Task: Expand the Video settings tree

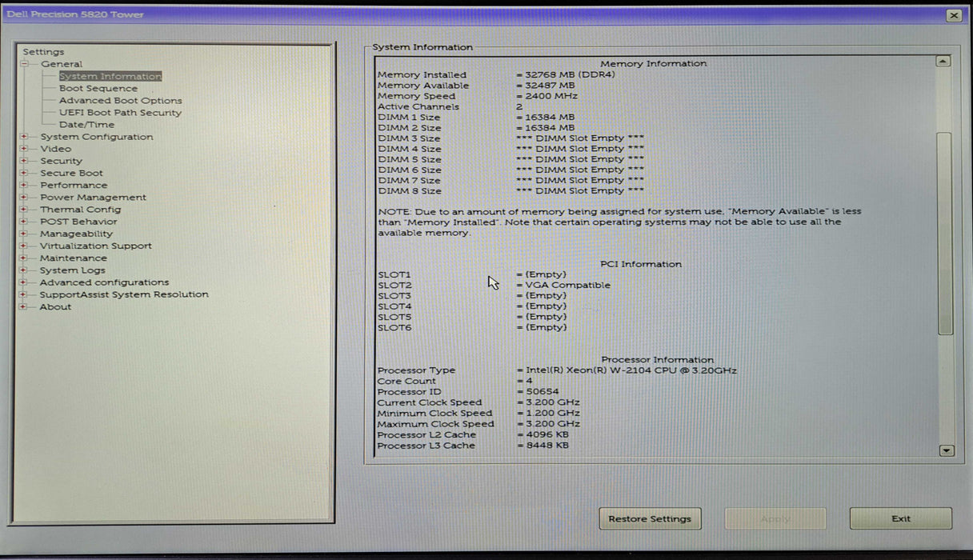Action: 25,149
